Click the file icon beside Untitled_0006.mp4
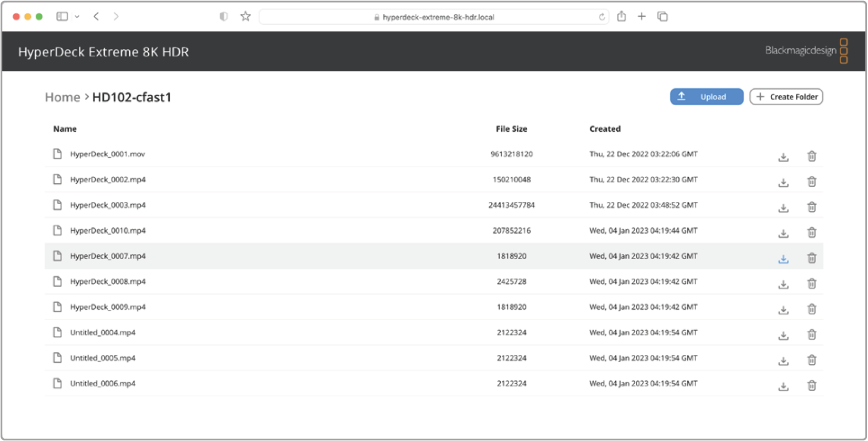The width and height of the screenshot is (868, 441). click(57, 383)
